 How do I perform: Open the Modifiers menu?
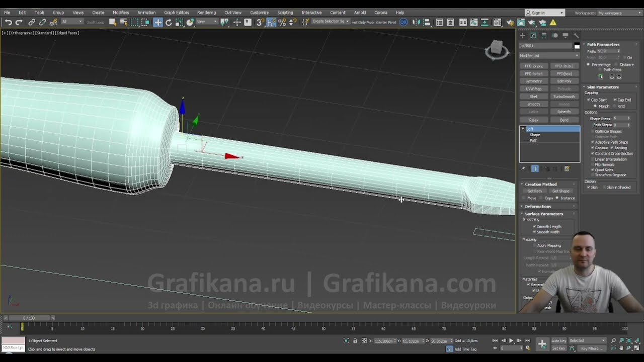tap(121, 13)
